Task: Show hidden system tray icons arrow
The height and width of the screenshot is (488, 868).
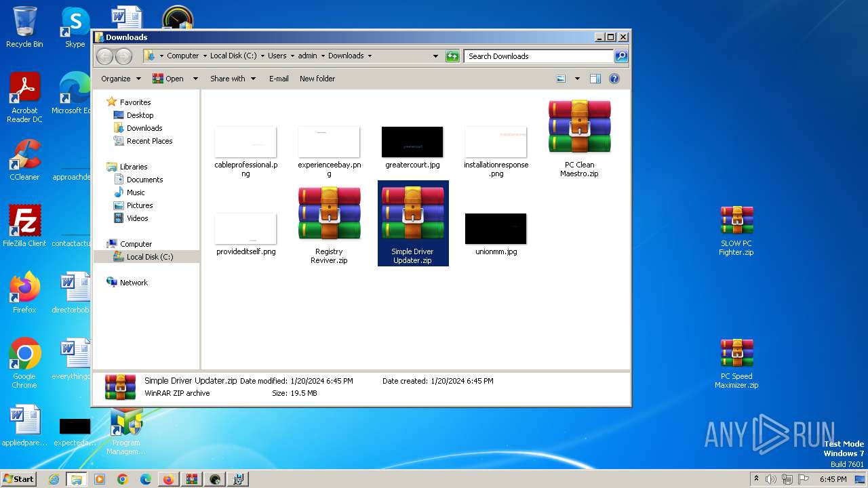Action: [x=756, y=479]
